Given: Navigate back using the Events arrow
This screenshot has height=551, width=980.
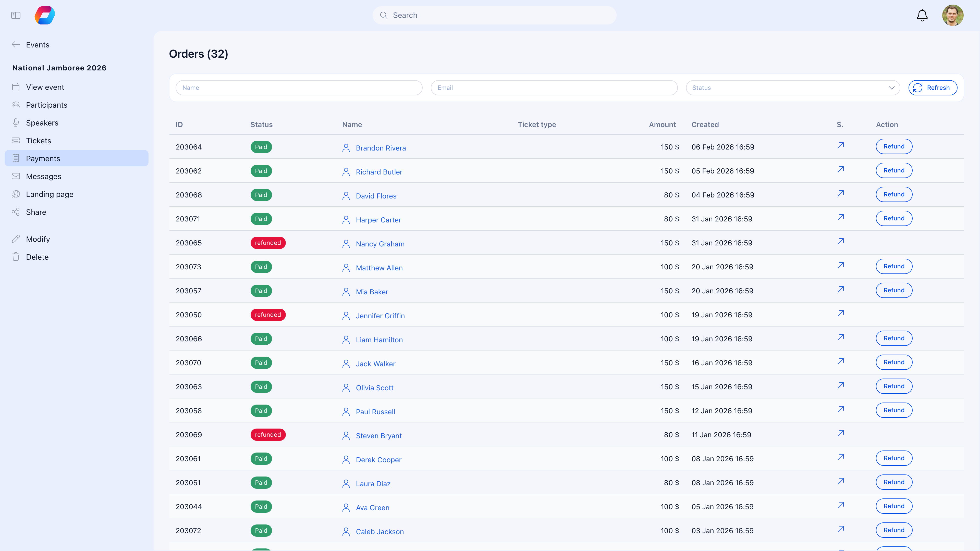Looking at the screenshot, I should coord(16,44).
